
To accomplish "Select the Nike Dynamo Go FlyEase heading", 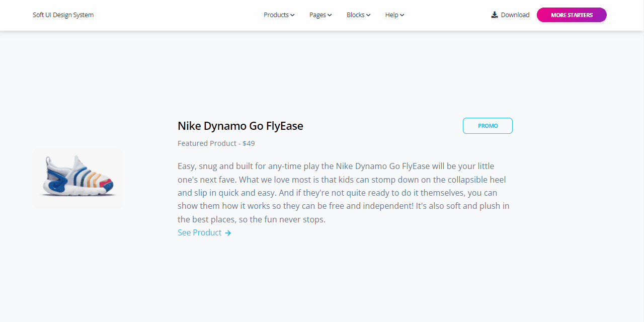I will coord(240,126).
